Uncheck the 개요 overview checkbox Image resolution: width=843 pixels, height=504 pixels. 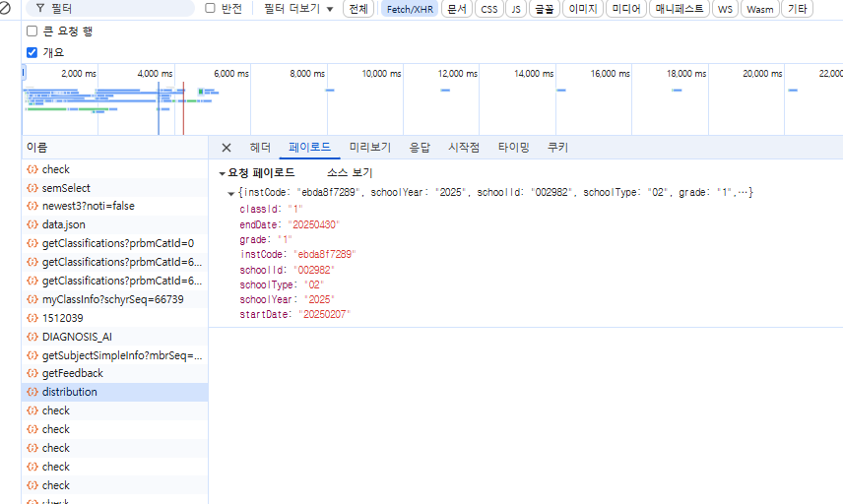click(x=32, y=52)
